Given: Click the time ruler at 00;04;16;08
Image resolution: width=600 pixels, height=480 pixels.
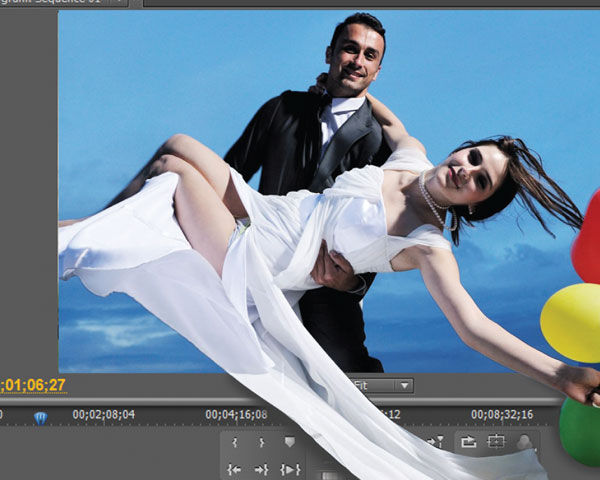Looking at the screenshot, I should click(x=236, y=414).
